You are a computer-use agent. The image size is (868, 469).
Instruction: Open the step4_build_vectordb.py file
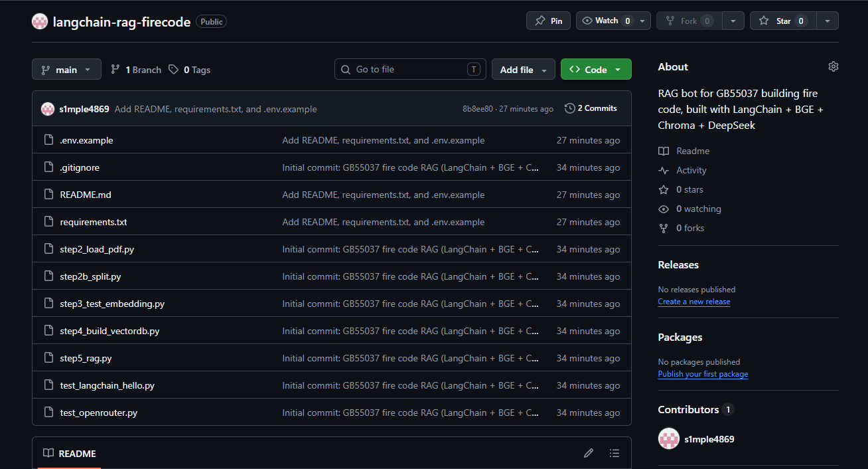109,331
